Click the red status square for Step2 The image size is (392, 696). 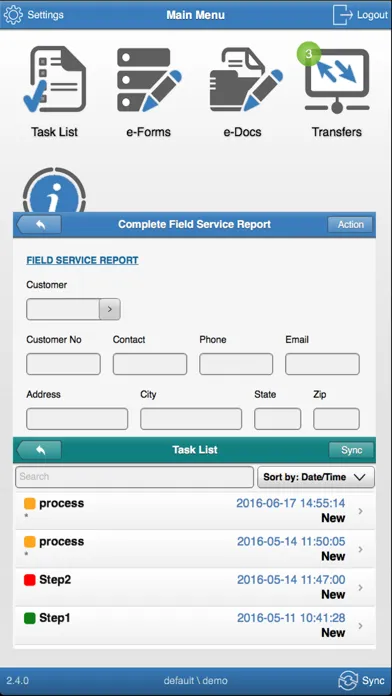(30, 580)
